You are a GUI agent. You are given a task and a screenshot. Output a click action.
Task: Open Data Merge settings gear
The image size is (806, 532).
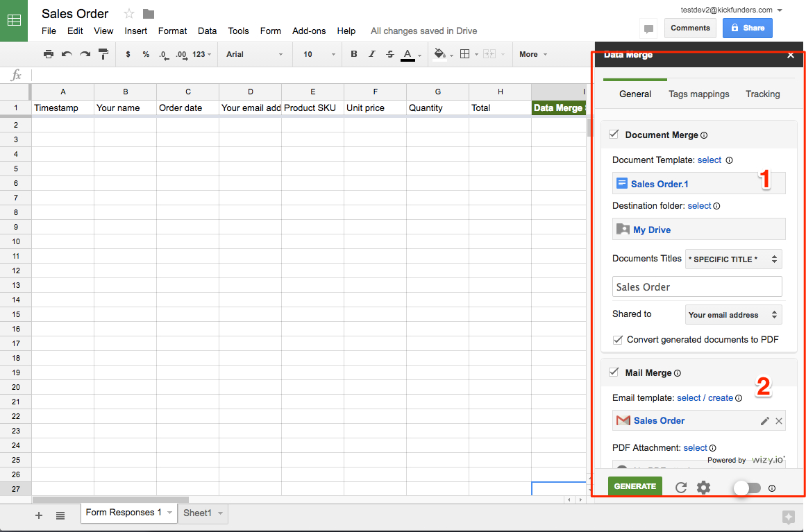[x=703, y=488]
